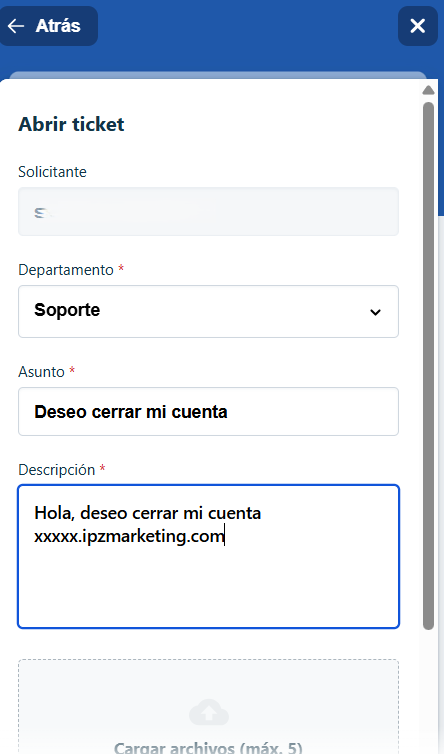
Task: Click the cloud upload icon
Action: pyautogui.click(x=209, y=712)
